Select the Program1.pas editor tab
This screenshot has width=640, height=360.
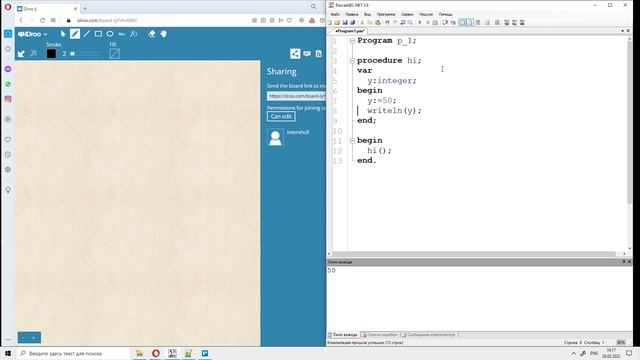click(349, 31)
